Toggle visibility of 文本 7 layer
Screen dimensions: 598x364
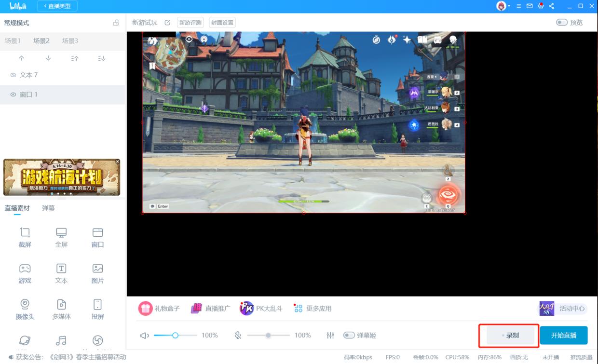(14, 75)
